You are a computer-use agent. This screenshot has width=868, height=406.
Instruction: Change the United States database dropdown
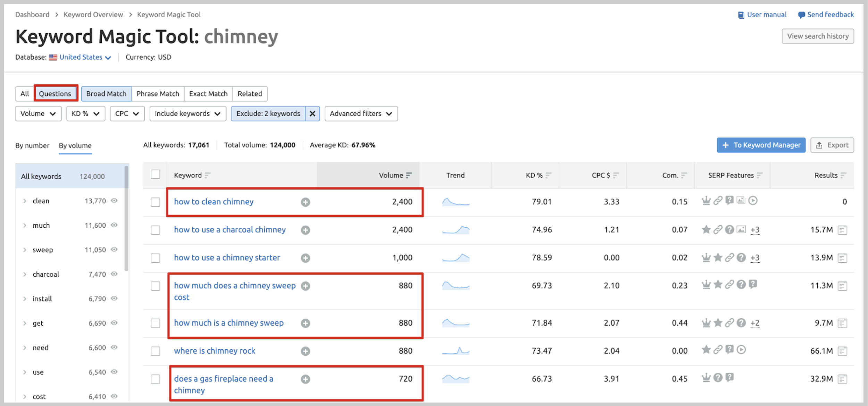[x=85, y=57]
